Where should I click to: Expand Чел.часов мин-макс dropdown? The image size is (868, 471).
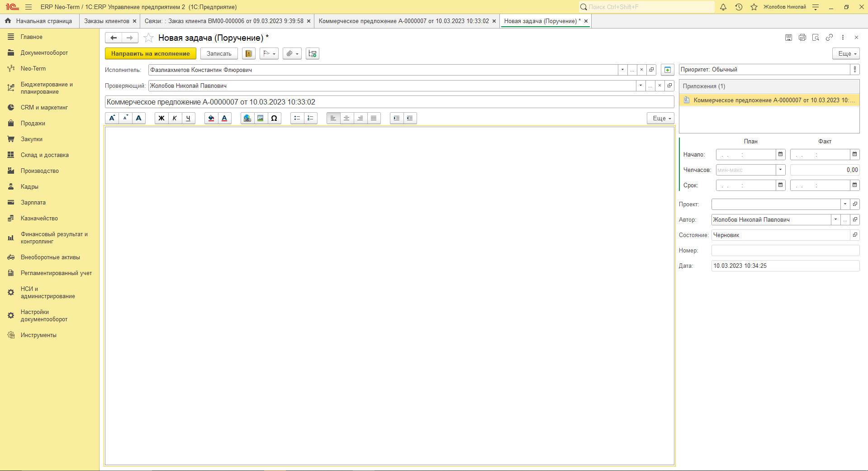781,170
